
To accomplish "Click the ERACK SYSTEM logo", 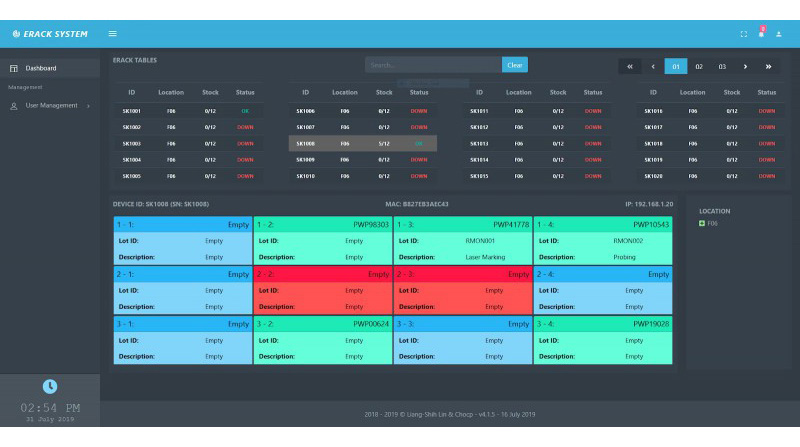I will (x=50, y=34).
